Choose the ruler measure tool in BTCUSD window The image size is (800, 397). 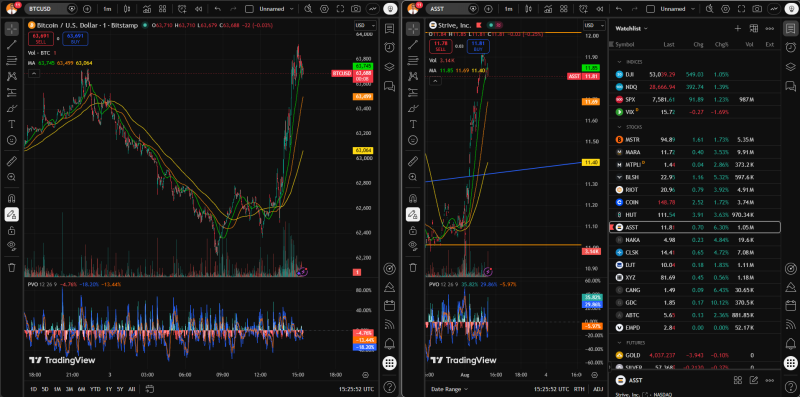coord(12,162)
